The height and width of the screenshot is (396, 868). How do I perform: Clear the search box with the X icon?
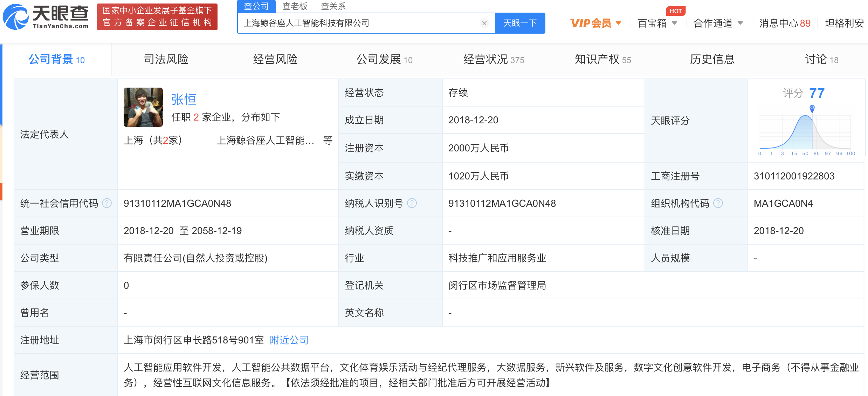click(x=484, y=23)
